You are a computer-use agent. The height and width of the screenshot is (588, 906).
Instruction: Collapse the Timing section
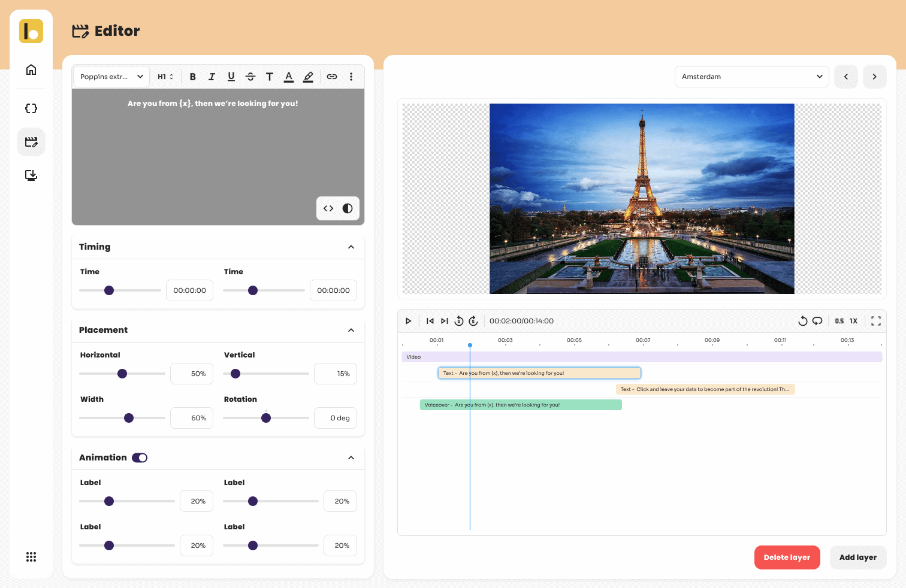pyautogui.click(x=351, y=247)
